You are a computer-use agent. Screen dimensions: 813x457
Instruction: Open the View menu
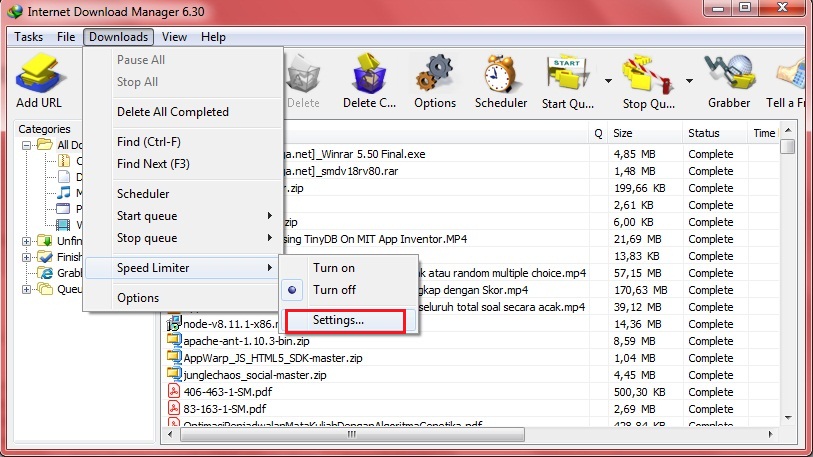click(174, 37)
